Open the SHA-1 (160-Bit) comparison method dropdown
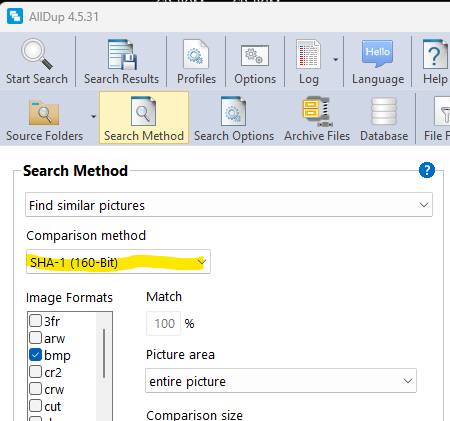Screen dimensions: 450x421 (x=118, y=262)
